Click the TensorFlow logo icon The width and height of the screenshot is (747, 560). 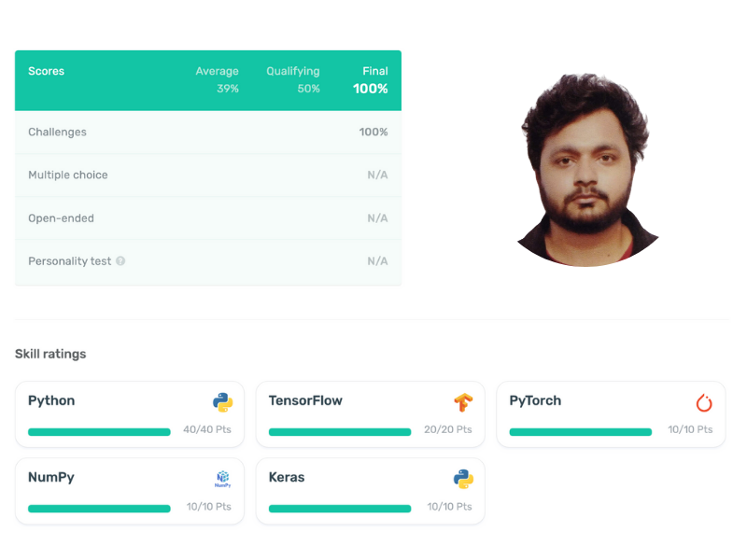(x=463, y=402)
